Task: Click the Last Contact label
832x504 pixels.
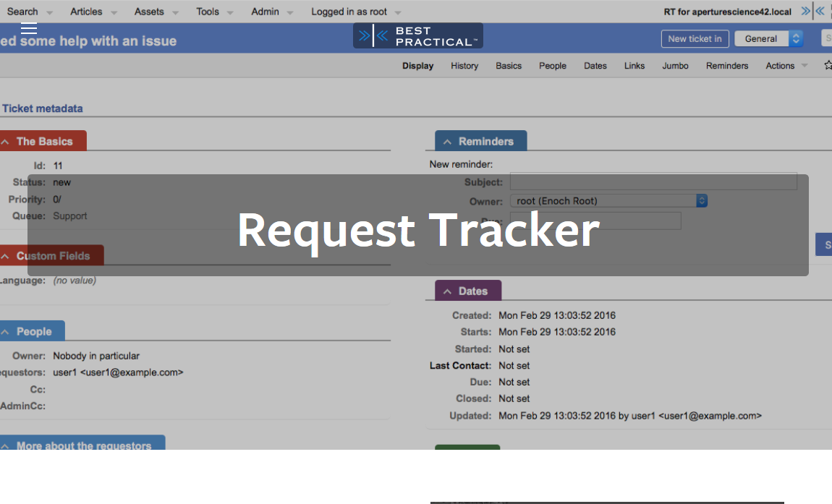Action: (x=460, y=366)
